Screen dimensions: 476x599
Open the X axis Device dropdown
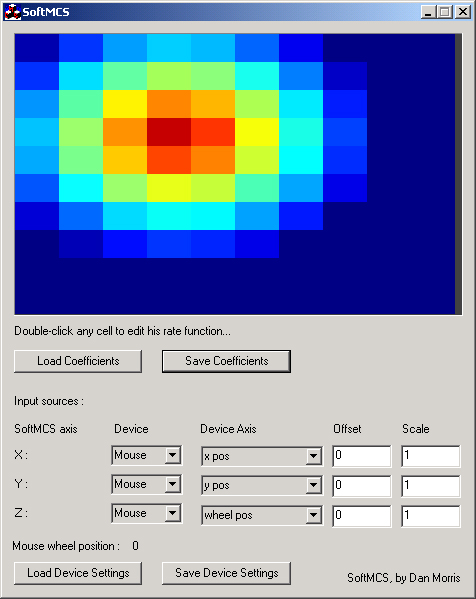(x=173, y=455)
